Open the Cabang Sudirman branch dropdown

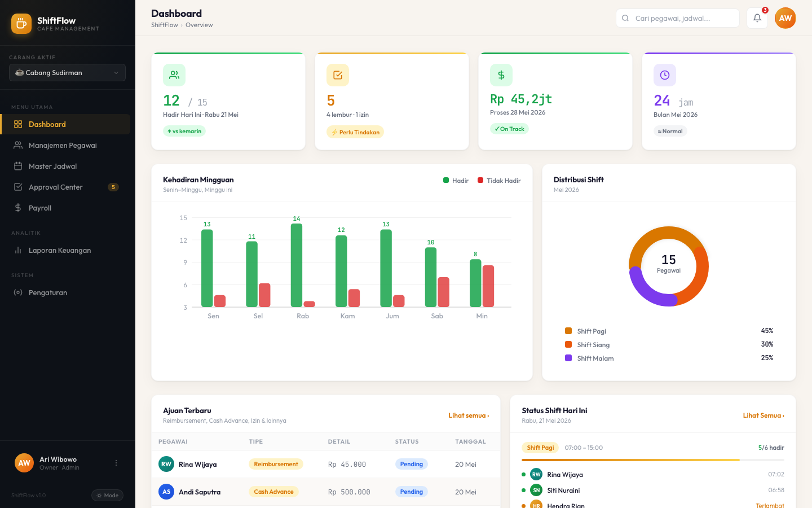pyautogui.click(x=67, y=73)
